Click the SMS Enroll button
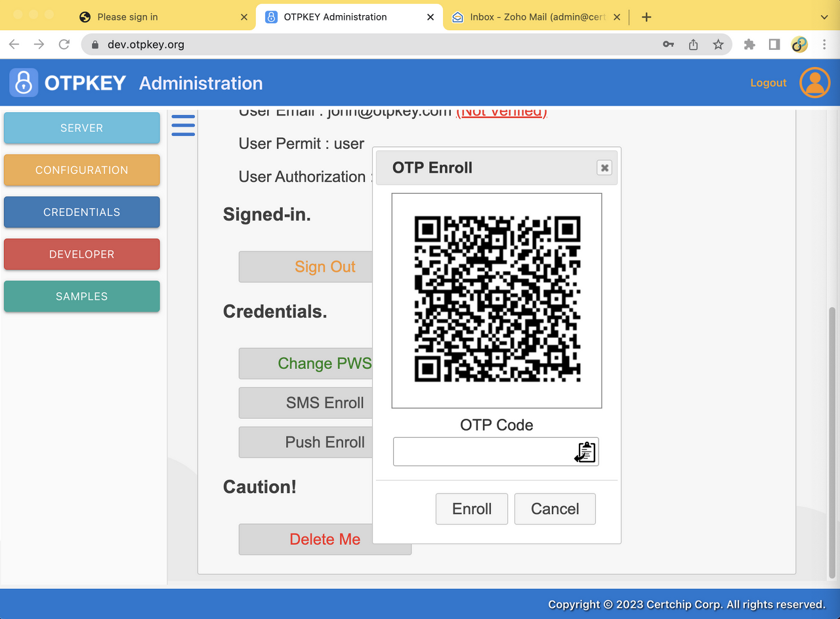The image size is (840, 619). point(306,402)
